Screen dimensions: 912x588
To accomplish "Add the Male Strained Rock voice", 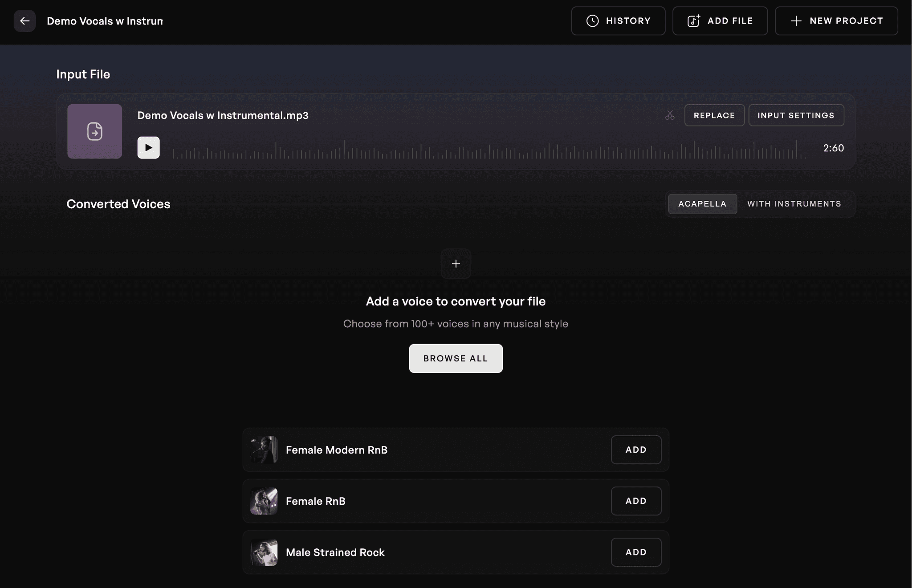I will [x=635, y=552].
